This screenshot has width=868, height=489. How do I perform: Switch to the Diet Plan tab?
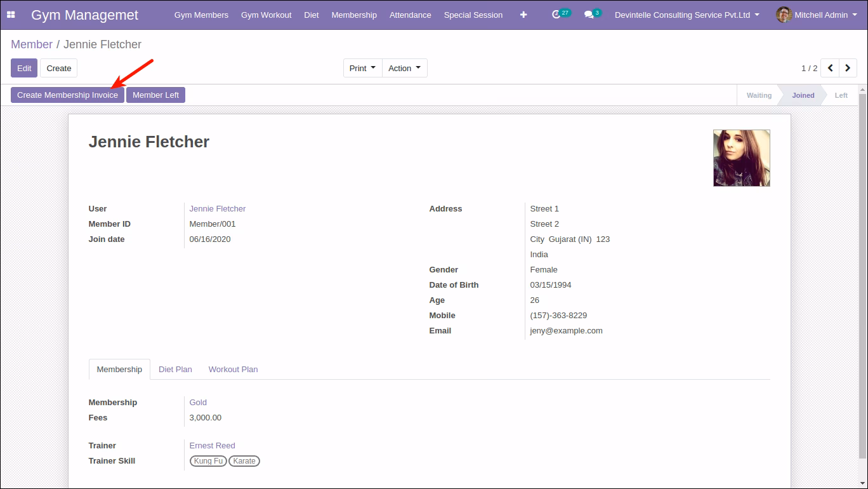pyautogui.click(x=175, y=369)
